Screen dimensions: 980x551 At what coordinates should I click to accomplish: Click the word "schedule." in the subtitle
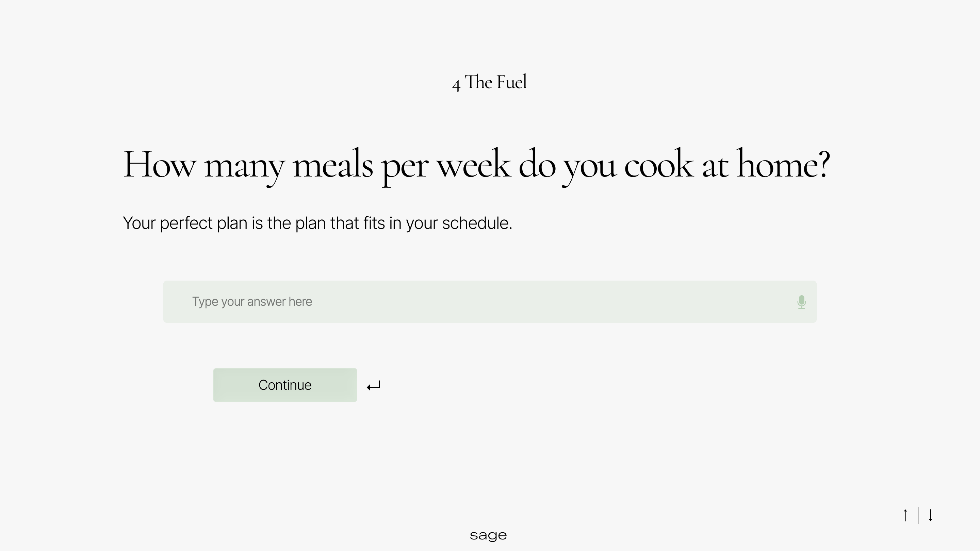coord(477,223)
